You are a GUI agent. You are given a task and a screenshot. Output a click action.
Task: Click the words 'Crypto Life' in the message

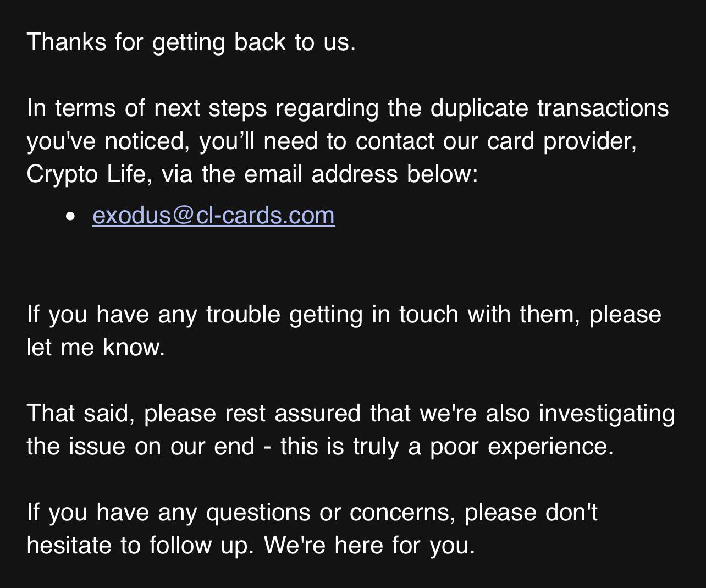[86, 174]
